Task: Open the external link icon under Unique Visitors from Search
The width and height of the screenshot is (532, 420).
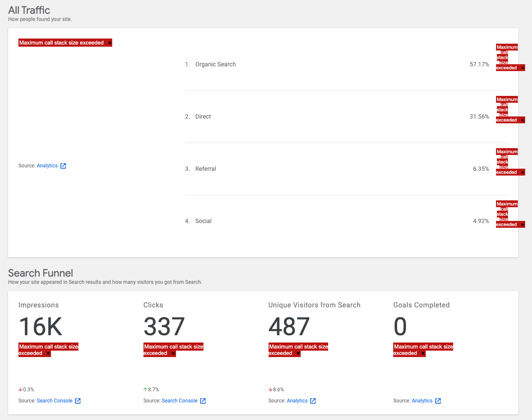Action: click(x=313, y=401)
